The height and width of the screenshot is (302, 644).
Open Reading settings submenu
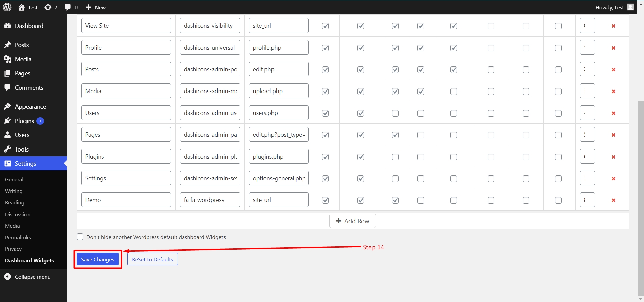tap(15, 202)
